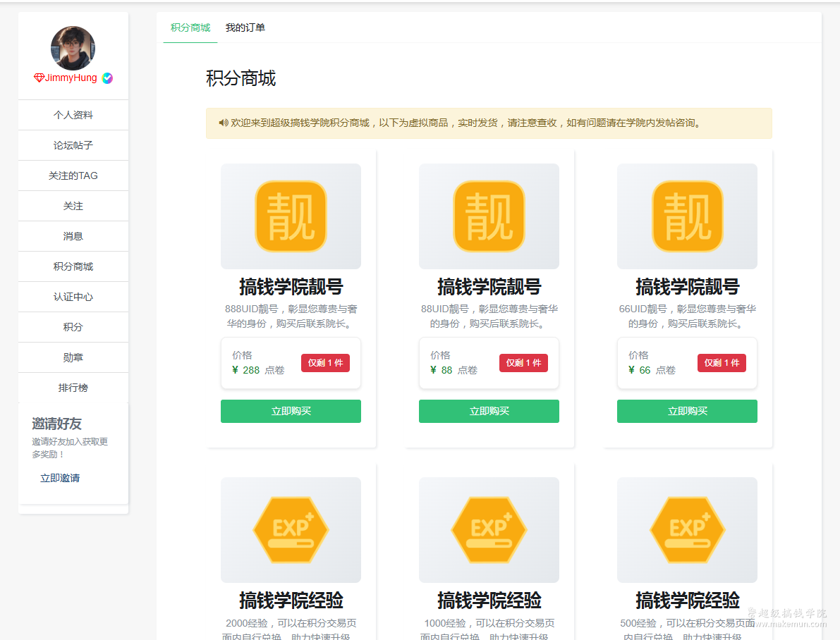Click 搞钱学院靓号 title of 66UID card
The height and width of the screenshot is (640, 840).
[x=688, y=287]
